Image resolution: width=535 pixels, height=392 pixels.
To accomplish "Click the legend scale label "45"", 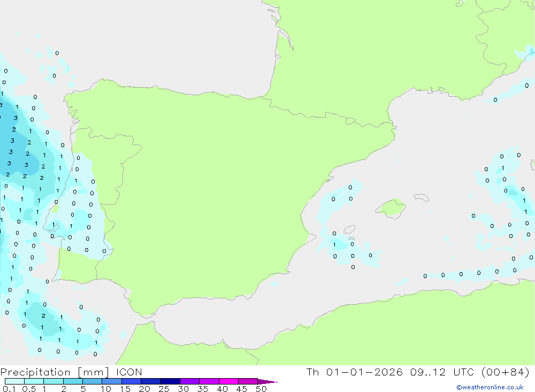I will [x=242, y=389].
